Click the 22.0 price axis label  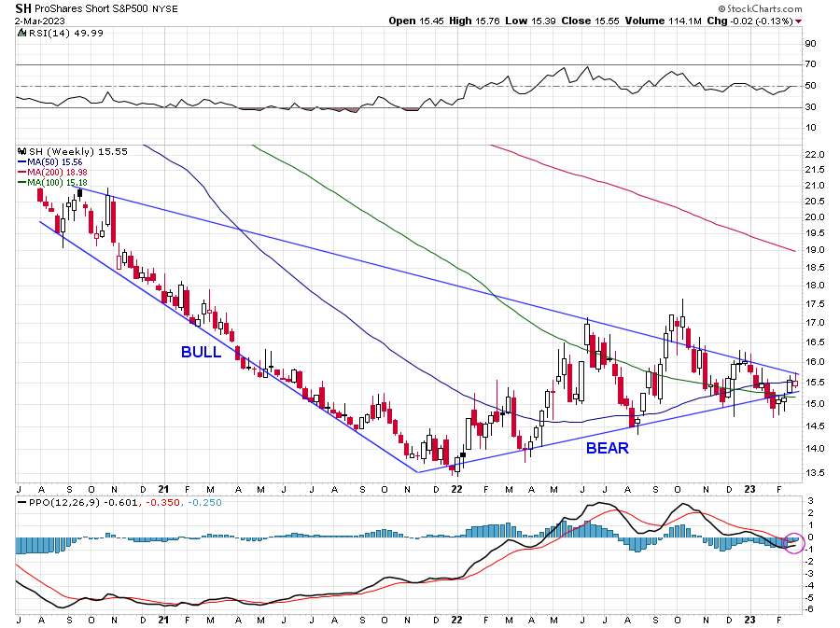tap(814, 155)
